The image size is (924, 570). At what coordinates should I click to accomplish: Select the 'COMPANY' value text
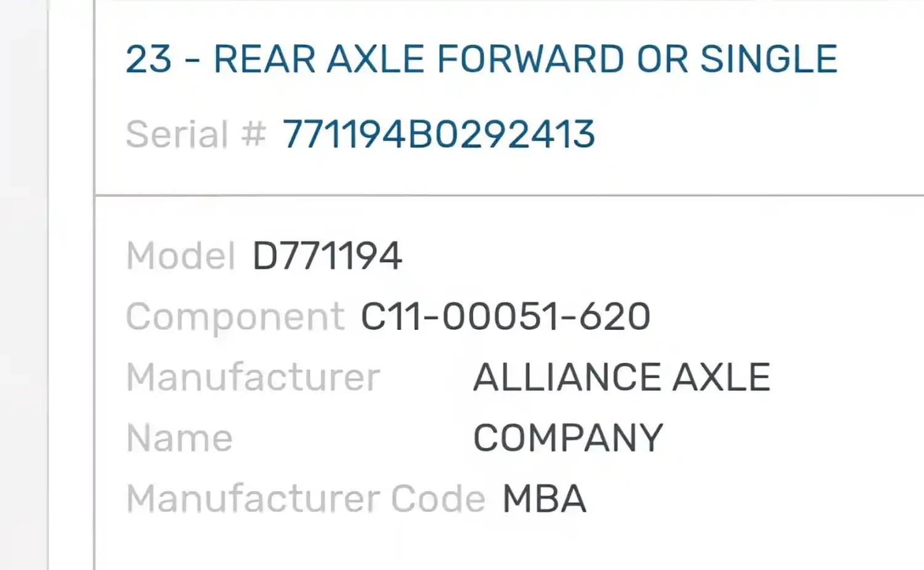[x=567, y=438]
